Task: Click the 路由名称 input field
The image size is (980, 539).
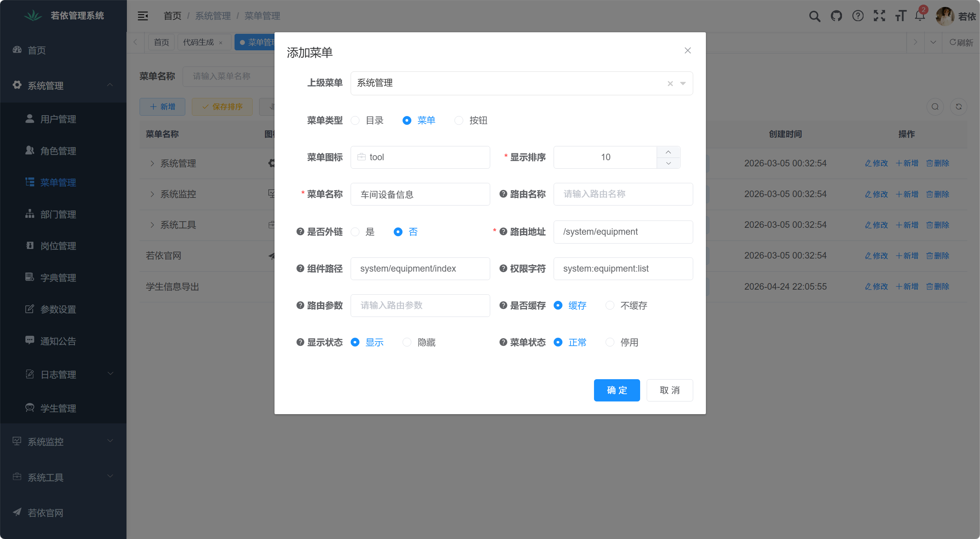Action: pos(623,194)
